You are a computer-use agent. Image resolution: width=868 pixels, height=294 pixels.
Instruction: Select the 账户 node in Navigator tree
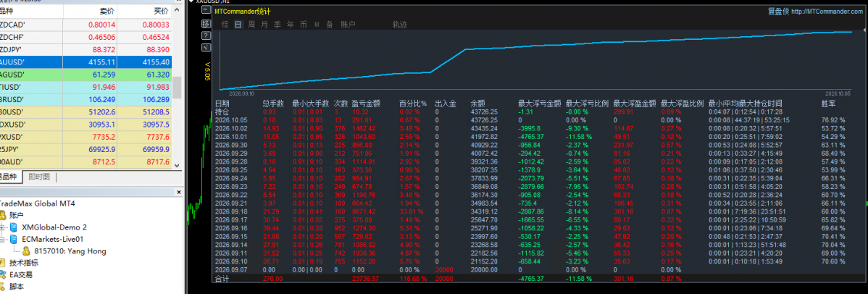(x=17, y=215)
